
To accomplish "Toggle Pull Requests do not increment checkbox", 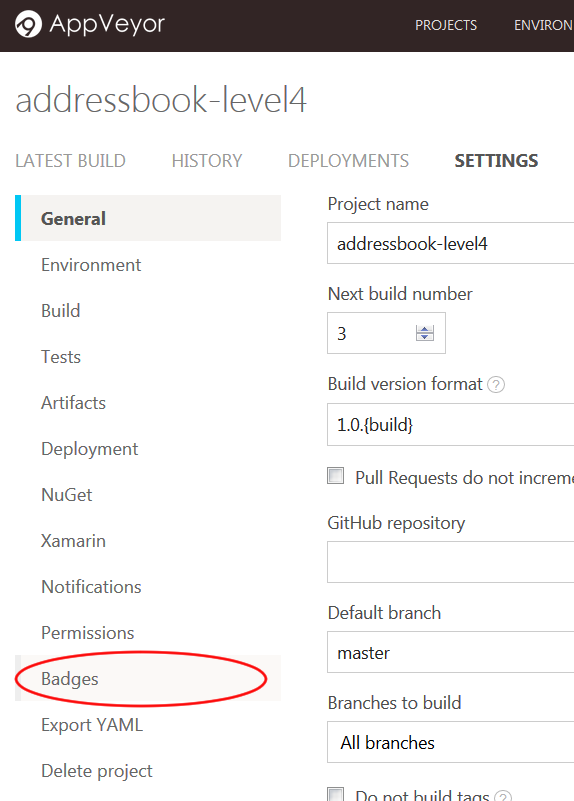I will [x=336, y=476].
